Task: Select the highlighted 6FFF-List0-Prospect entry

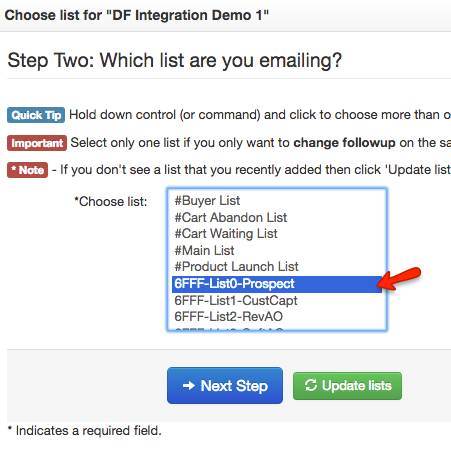Action: click(277, 284)
